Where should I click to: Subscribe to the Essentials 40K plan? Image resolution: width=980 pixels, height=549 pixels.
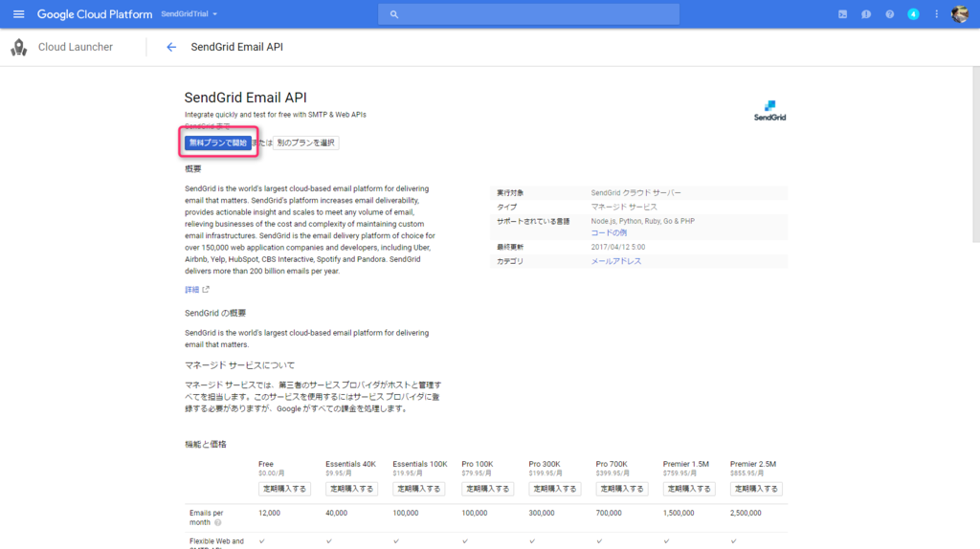(x=351, y=489)
